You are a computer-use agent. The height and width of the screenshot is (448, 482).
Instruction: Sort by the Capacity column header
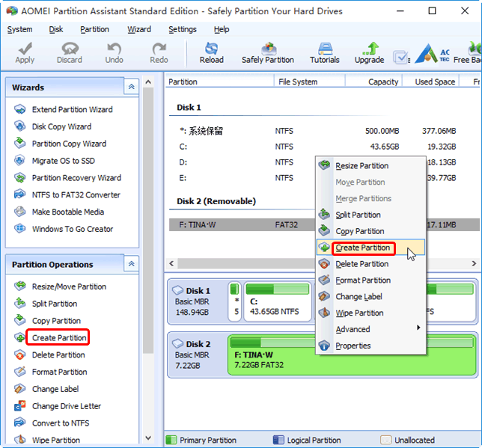373,82
